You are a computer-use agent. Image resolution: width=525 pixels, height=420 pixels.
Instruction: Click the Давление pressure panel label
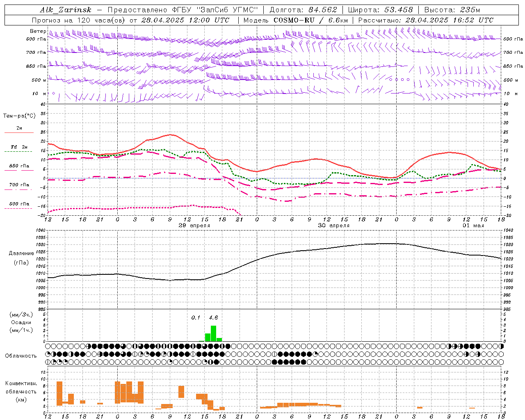click(x=21, y=253)
